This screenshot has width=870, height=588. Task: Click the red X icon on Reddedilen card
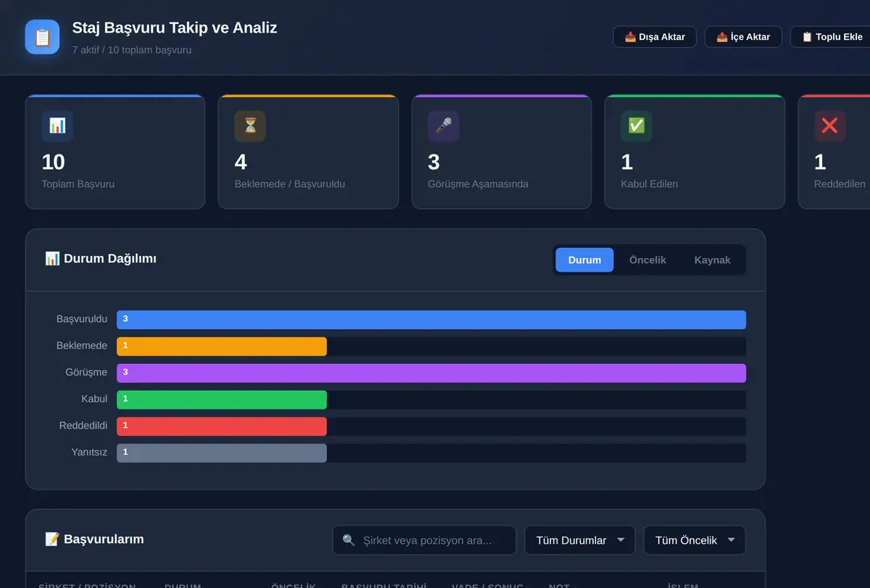coord(829,126)
